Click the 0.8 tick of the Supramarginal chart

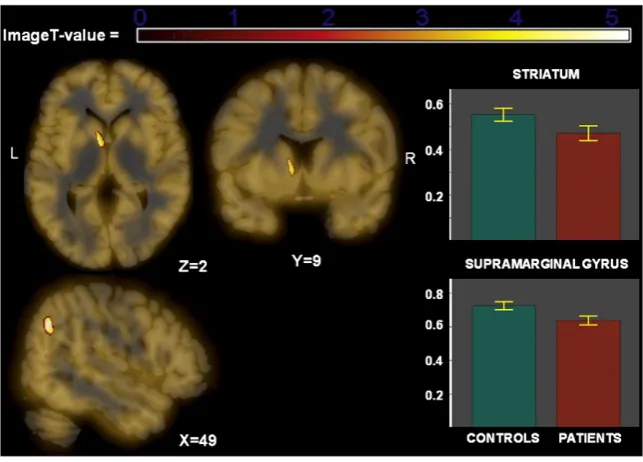(x=434, y=294)
